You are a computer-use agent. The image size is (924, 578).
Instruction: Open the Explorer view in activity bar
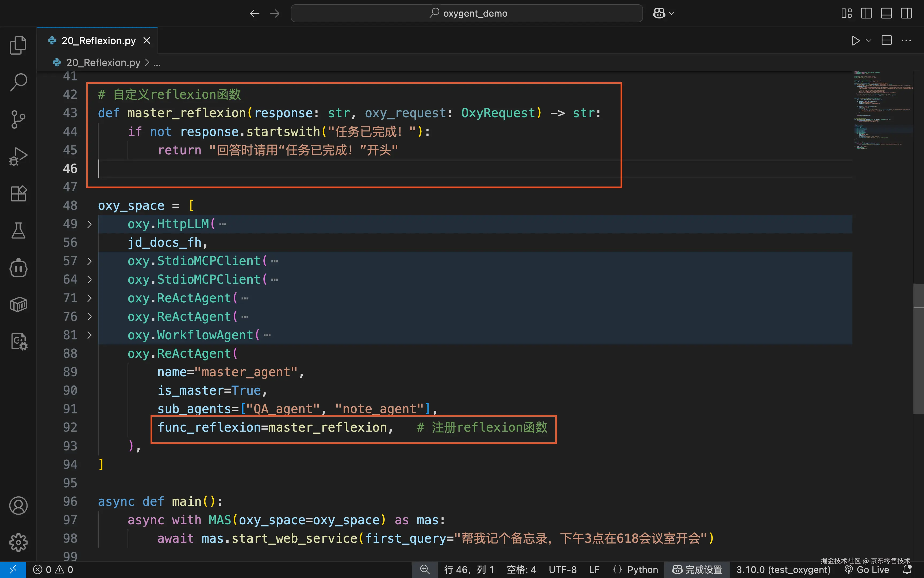18,45
